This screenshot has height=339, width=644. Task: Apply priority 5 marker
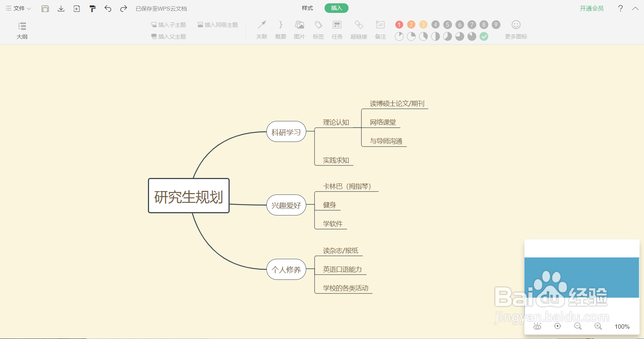point(447,25)
